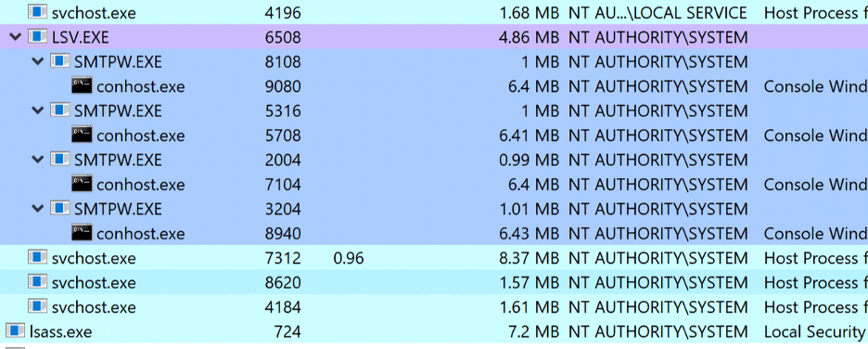This screenshot has width=868, height=349.
Task: Select svchost.exe row with PID 8620
Action: click(434, 282)
